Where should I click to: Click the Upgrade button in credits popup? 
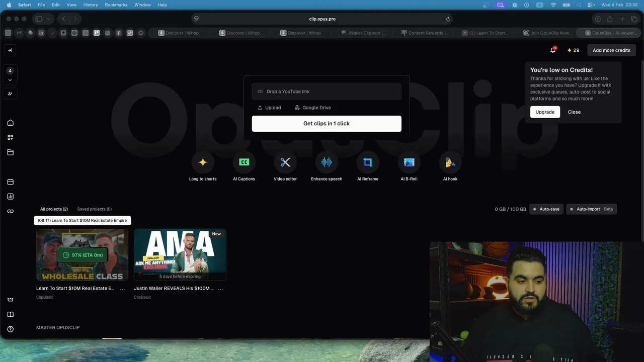(545, 112)
